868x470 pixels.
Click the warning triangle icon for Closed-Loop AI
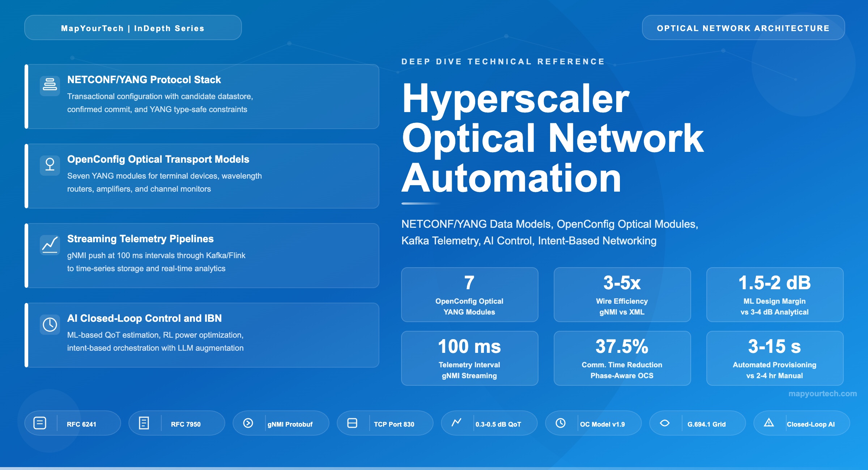[x=769, y=422]
